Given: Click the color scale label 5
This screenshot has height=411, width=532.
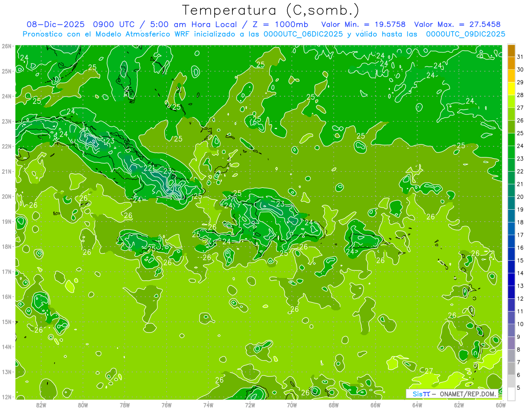Looking at the screenshot, I should (x=519, y=388).
